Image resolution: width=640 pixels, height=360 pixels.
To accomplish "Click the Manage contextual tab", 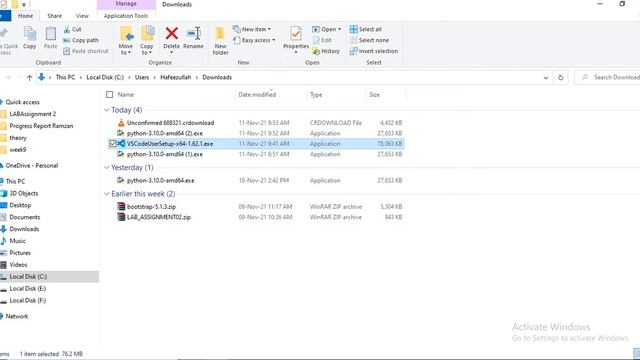I will click(126, 4).
